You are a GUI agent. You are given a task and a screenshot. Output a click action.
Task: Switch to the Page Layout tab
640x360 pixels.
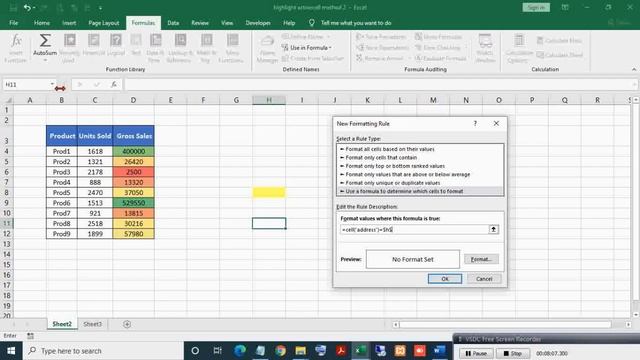tap(104, 23)
